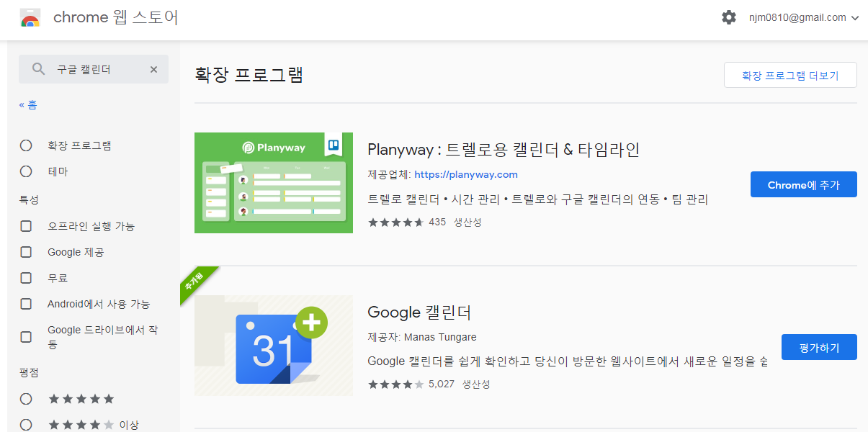The image size is (868, 432).
Task: Click the Google 캘린더 description text
Action: pyautogui.click(x=568, y=361)
